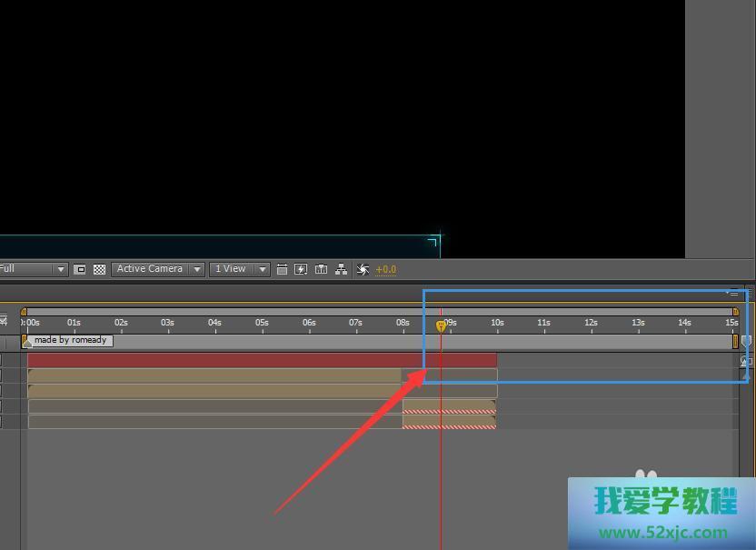Toggle the Fast Previews icon
756x550 pixels.
tap(301, 269)
